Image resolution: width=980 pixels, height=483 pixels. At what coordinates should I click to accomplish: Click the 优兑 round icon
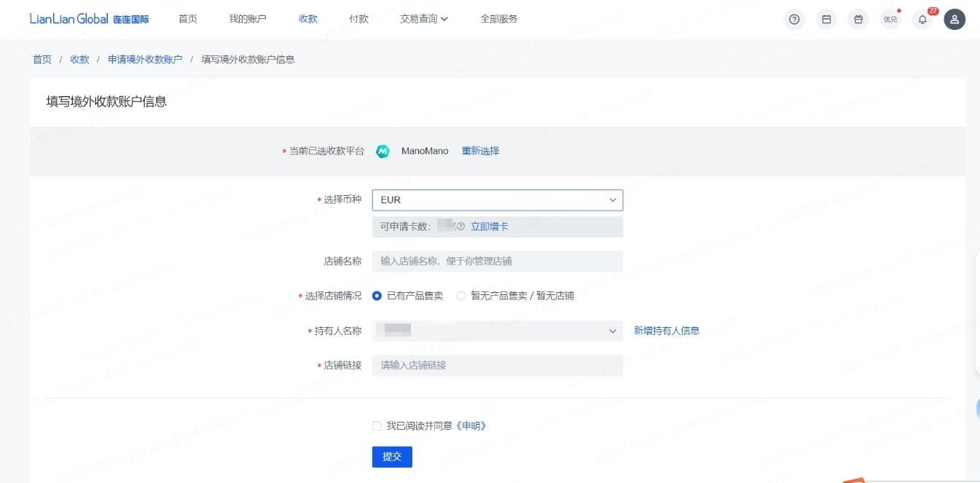pos(890,20)
